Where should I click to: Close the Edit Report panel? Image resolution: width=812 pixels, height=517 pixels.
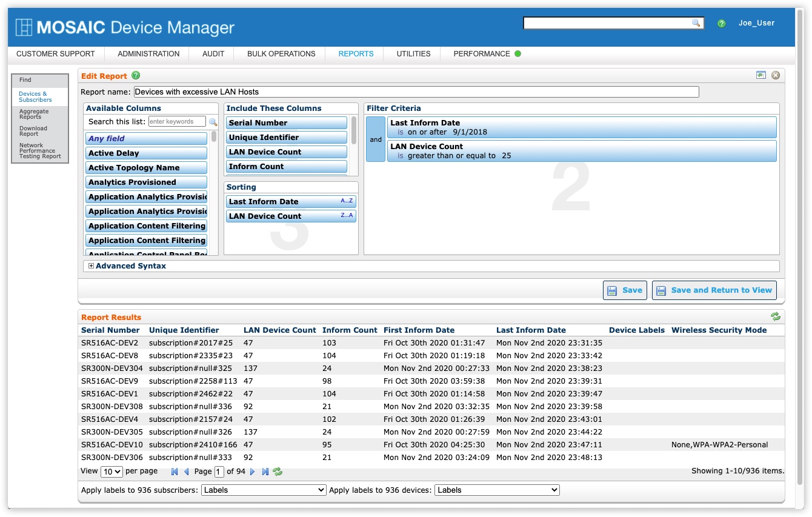[776, 75]
